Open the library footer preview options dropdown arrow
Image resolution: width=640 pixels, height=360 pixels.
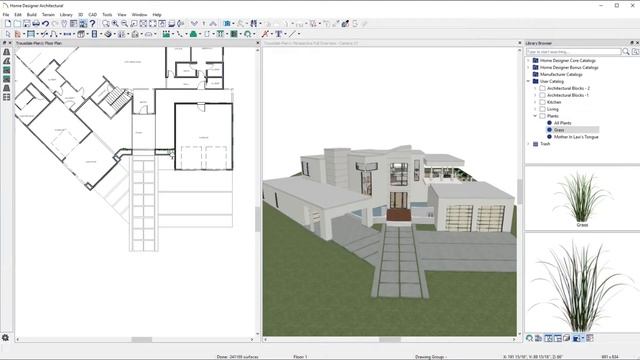(x=582, y=338)
